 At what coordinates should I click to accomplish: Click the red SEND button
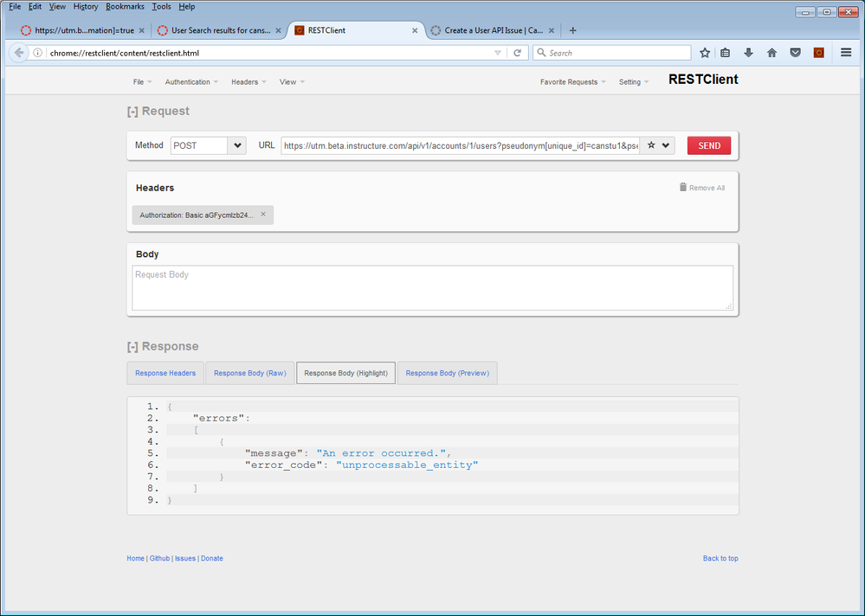pyautogui.click(x=709, y=145)
